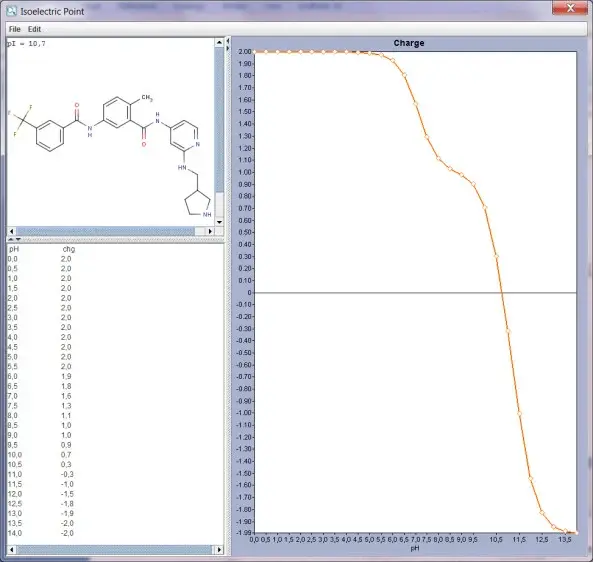Select the pH 2,5 row
The height and width of the screenshot is (562, 593).
[x=115, y=308]
